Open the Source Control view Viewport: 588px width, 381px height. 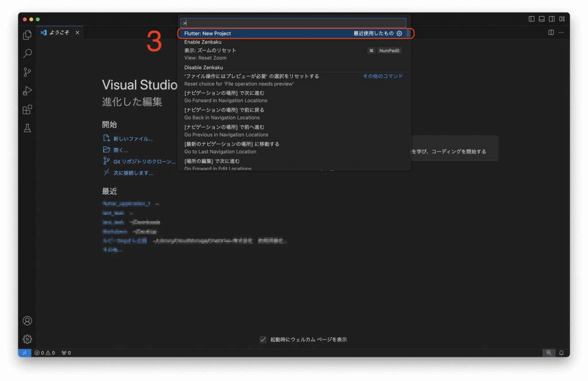coord(28,72)
